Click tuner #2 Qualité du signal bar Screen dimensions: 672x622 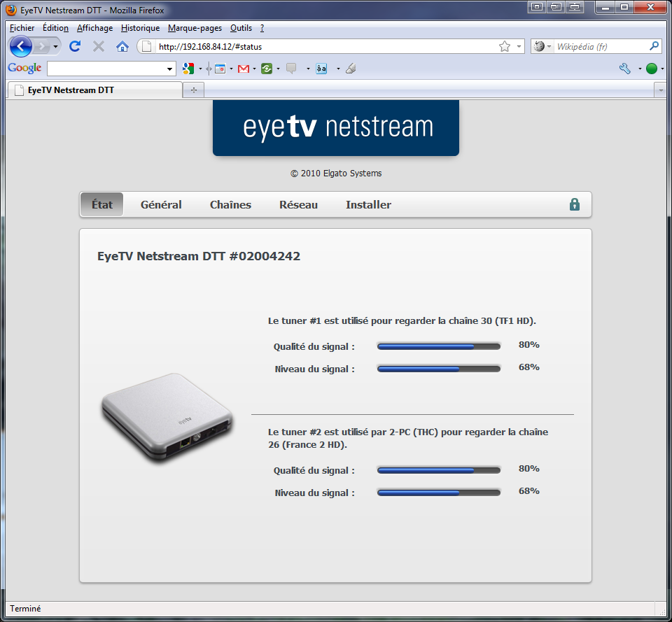[x=439, y=470]
